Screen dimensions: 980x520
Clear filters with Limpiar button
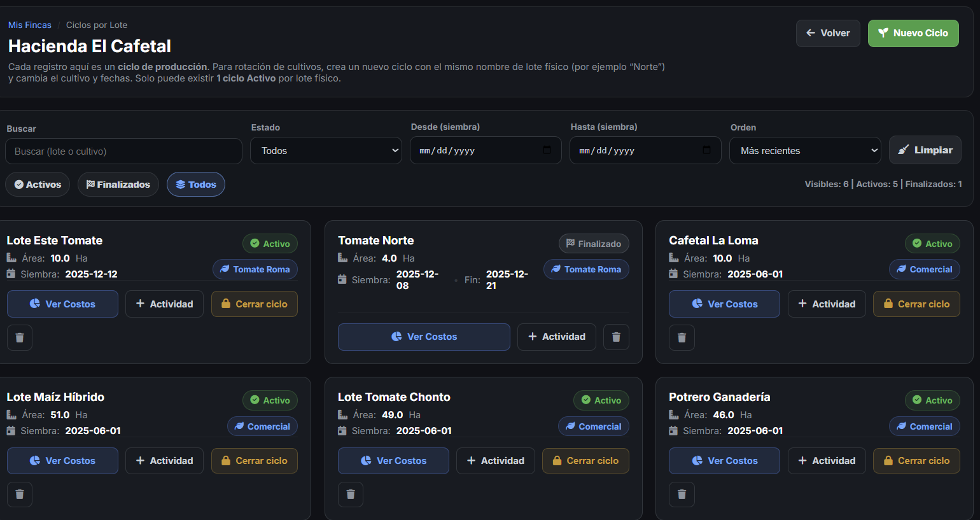point(925,150)
